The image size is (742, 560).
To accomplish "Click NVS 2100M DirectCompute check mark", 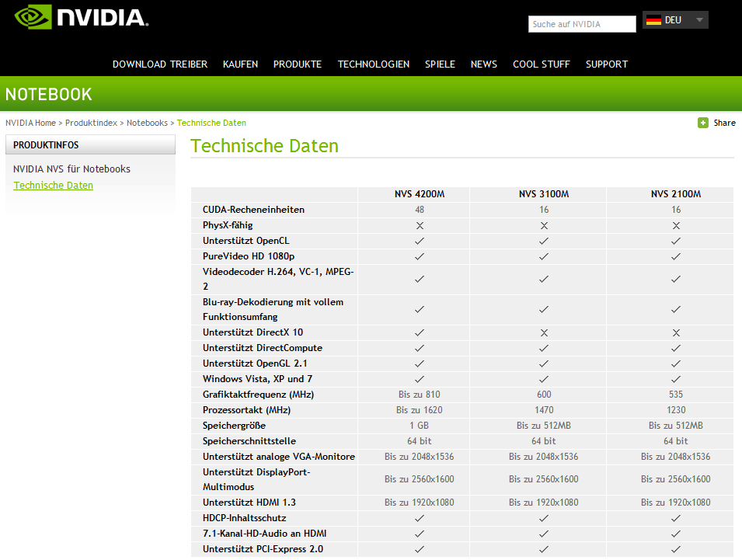I will (x=676, y=348).
